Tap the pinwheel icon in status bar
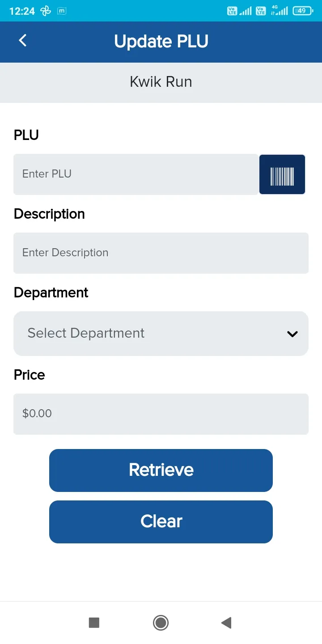This screenshot has height=644, width=322. [x=46, y=11]
